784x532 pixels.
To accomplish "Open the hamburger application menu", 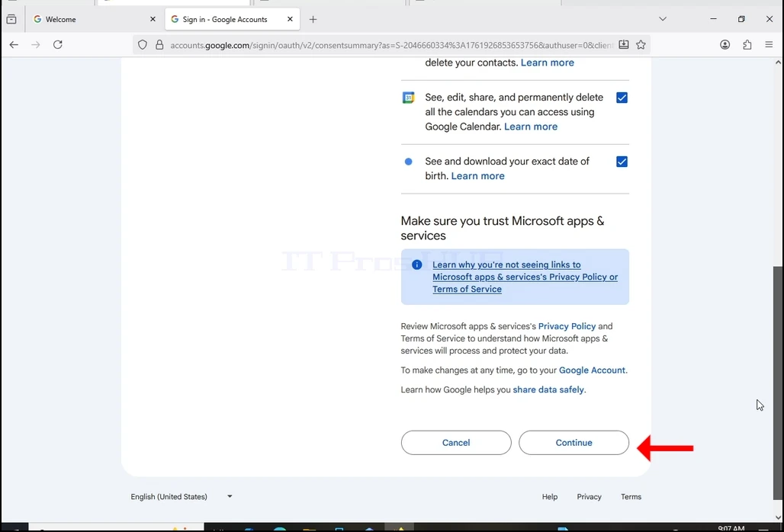I will tap(769, 45).
